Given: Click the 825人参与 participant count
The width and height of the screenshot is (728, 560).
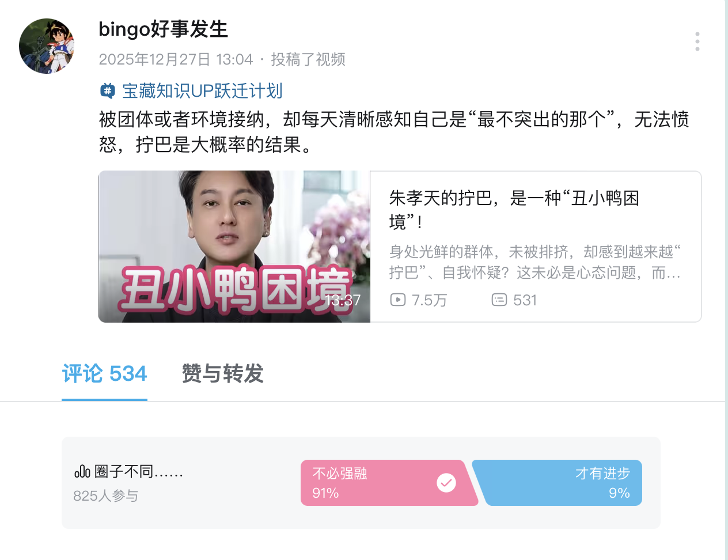Looking at the screenshot, I should point(105,496).
